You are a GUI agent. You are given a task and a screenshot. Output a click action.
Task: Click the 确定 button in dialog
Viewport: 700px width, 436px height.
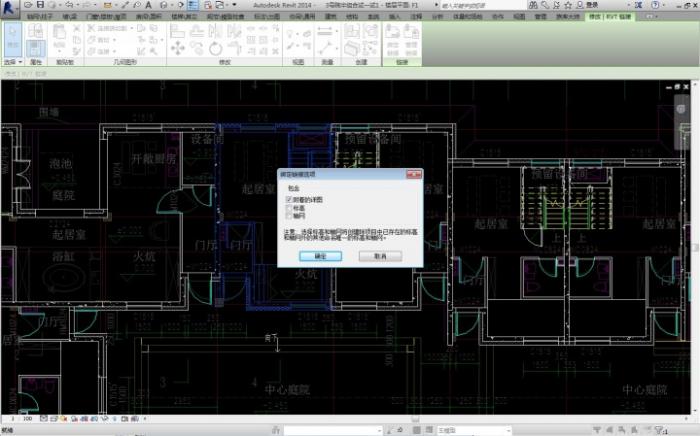(x=319, y=256)
